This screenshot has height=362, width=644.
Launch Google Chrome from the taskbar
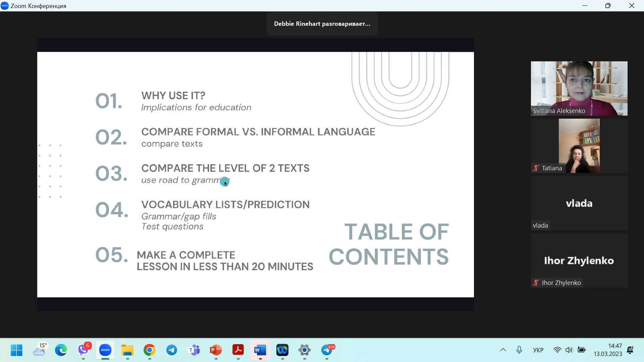coord(150,350)
